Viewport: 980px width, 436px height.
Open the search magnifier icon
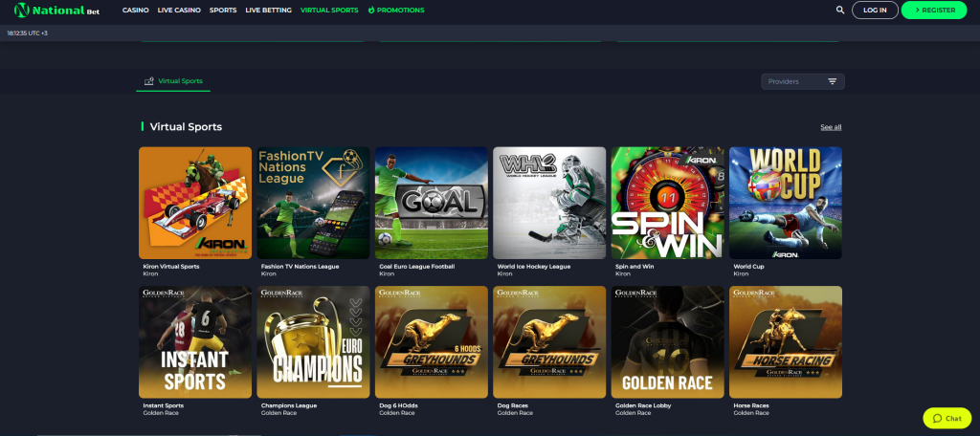tap(840, 11)
